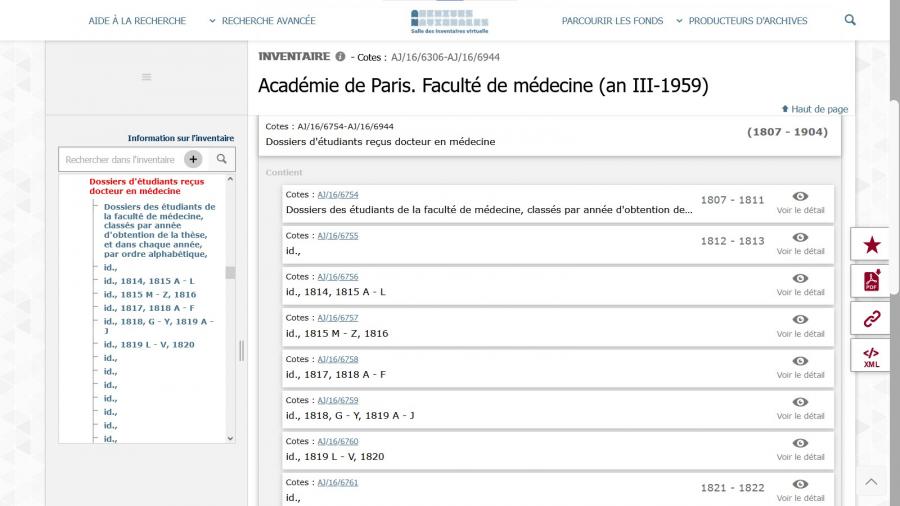Download the inventory as PDF
900x506 pixels.
(871, 281)
